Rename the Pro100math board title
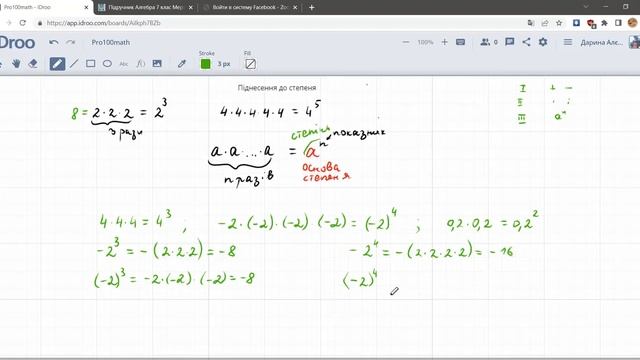The image size is (640, 360). click(111, 42)
